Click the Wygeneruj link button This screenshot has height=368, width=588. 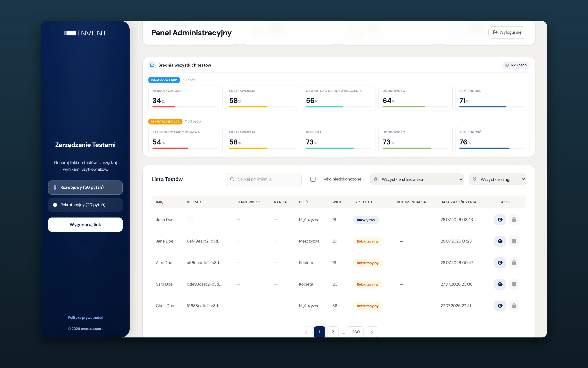(x=85, y=225)
